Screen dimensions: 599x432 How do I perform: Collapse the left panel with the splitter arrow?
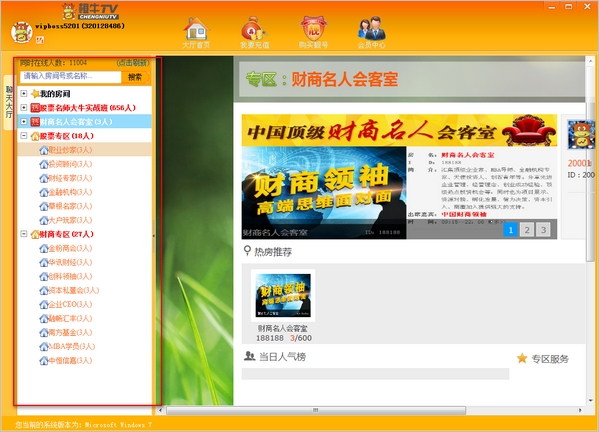(154, 236)
